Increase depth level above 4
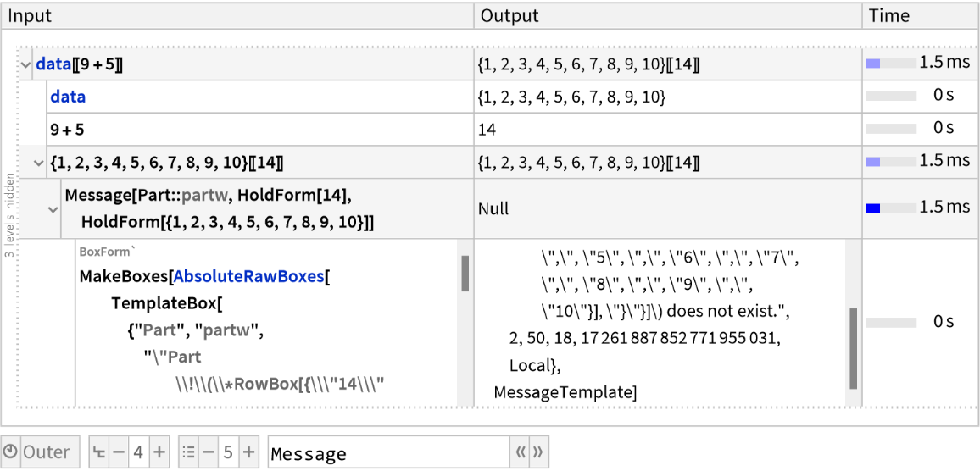 (159, 452)
